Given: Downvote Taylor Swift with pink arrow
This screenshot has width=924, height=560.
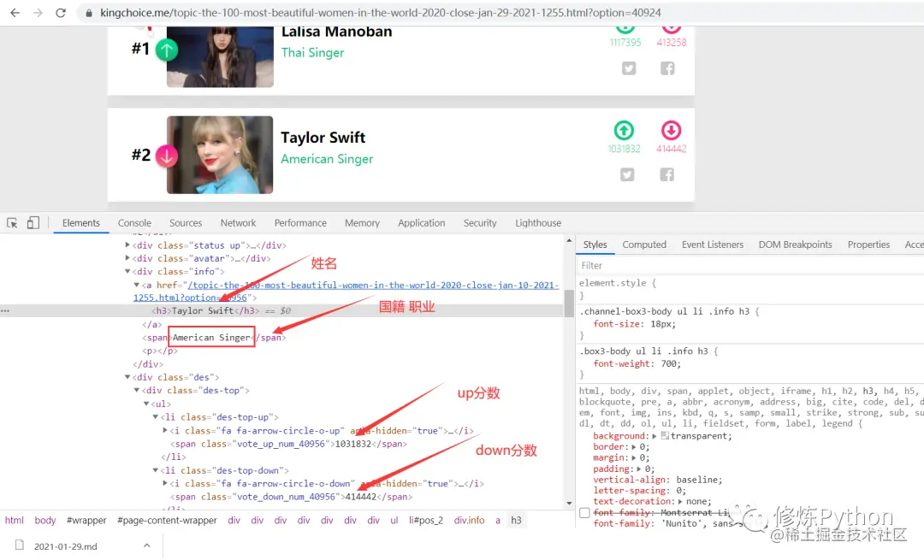Looking at the screenshot, I should click(672, 130).
